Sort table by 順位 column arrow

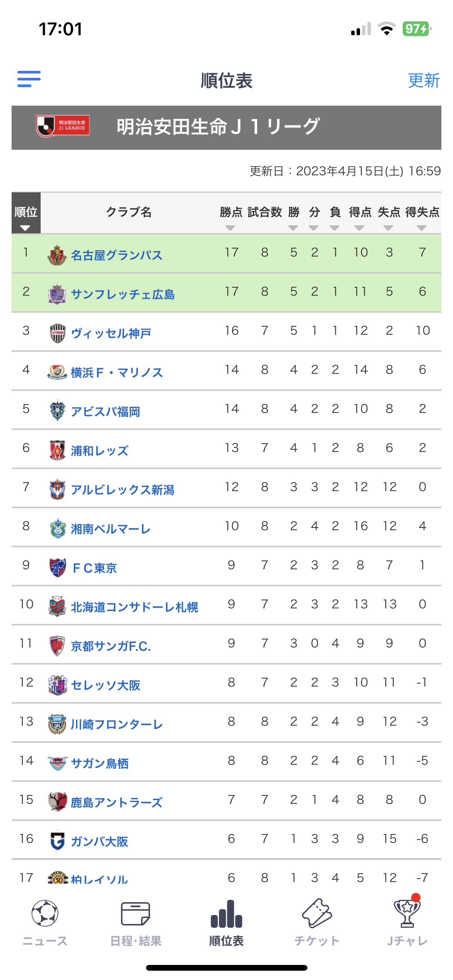pyautogui.click(x=25, y=228)
